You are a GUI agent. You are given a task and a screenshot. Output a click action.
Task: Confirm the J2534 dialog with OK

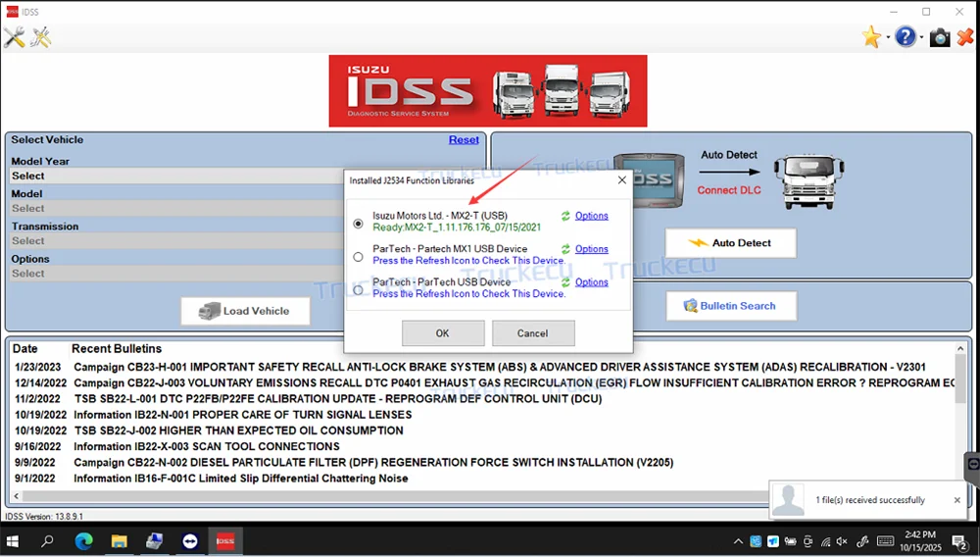click(x=443, y=333)
